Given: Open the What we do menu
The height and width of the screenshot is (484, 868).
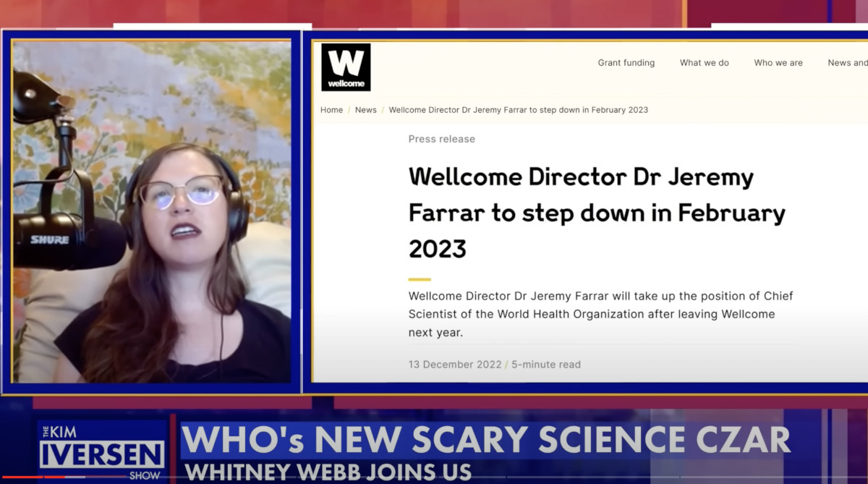Looking at the screenshot, I should [705, 63].
